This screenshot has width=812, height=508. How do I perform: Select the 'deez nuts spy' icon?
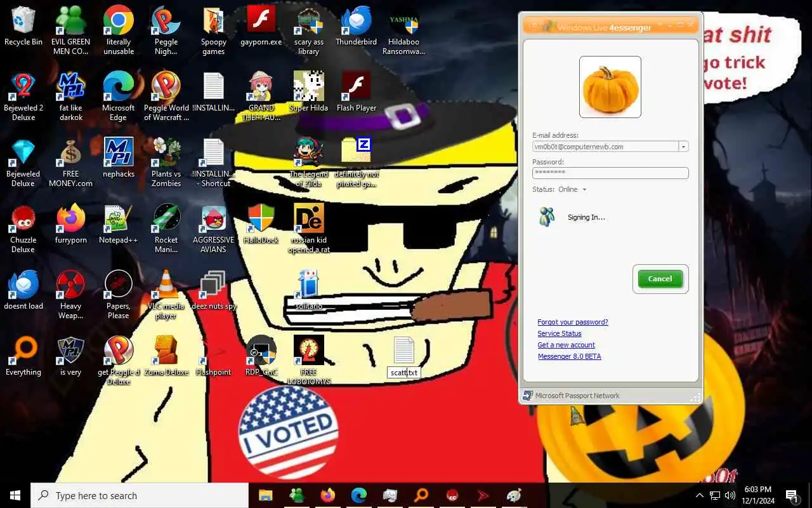coord(214,290)
